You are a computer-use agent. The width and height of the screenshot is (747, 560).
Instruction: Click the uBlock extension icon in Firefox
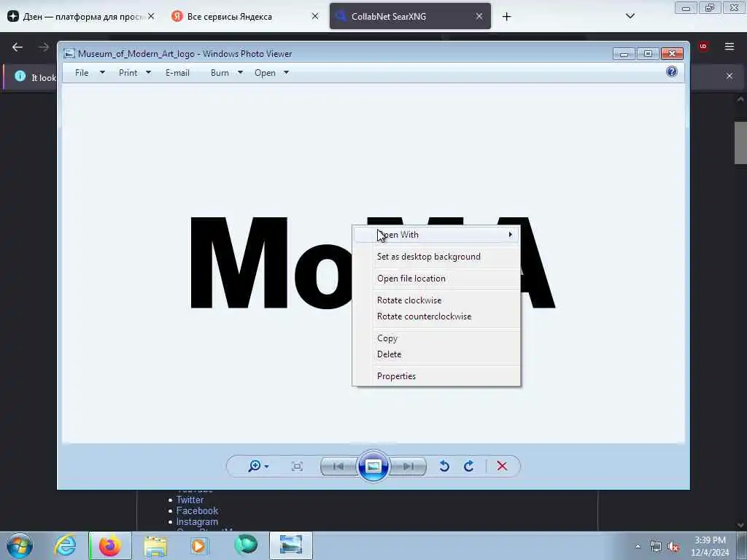coord(703,46)
